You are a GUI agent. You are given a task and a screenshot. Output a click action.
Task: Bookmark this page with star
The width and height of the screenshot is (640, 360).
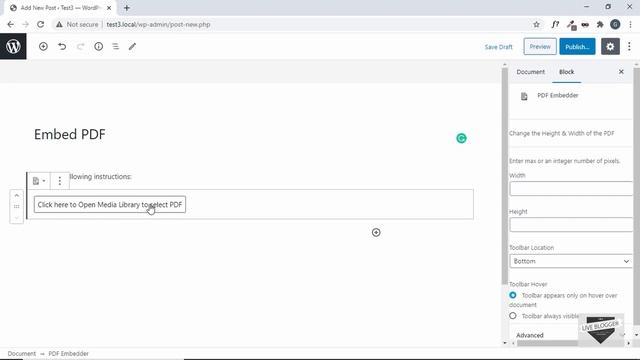[536, 24]
